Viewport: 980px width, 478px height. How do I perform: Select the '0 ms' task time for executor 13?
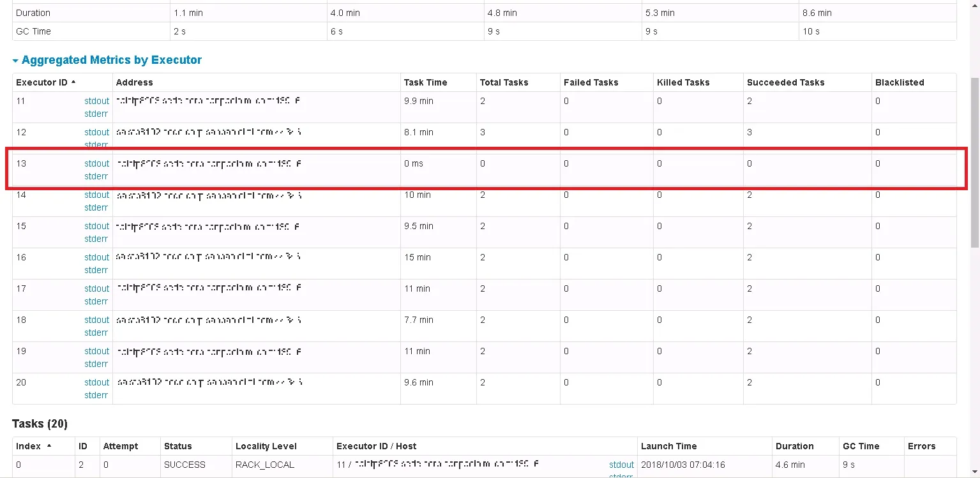coord(414,163)
